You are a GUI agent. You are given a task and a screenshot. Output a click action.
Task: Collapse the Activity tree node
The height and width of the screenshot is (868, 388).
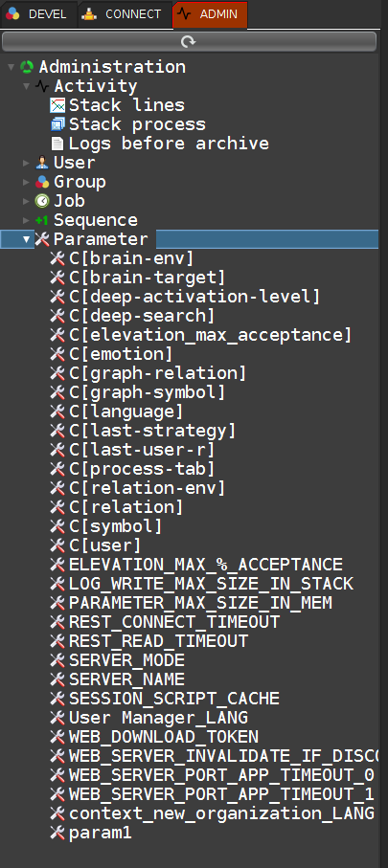26,86
